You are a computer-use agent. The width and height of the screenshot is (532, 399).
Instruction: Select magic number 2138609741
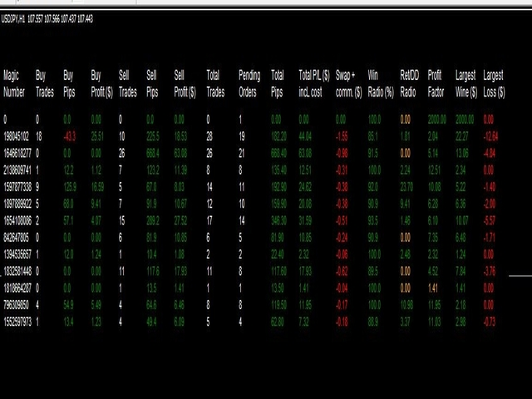(17, 170)
